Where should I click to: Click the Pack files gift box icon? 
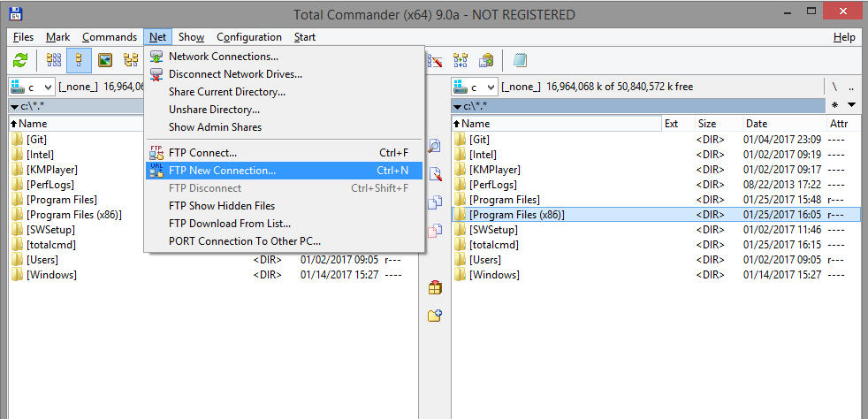(x=435, y=288)
